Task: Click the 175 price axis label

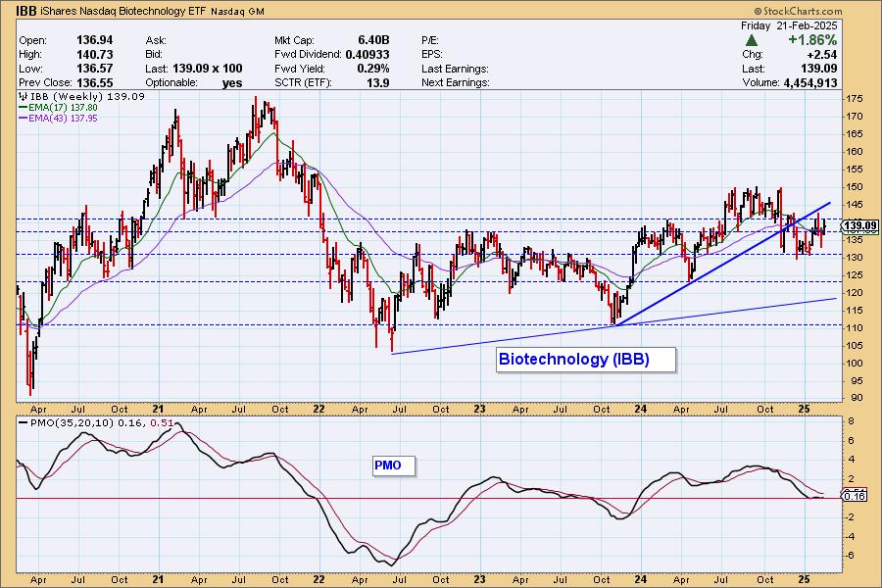Action: pyautogui.click(x=855, y=98)
